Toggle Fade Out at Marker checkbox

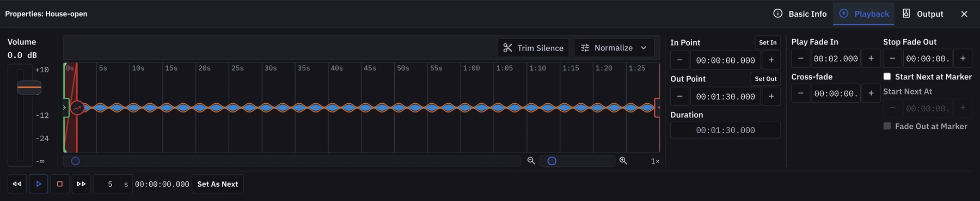(x=887, y=126)
